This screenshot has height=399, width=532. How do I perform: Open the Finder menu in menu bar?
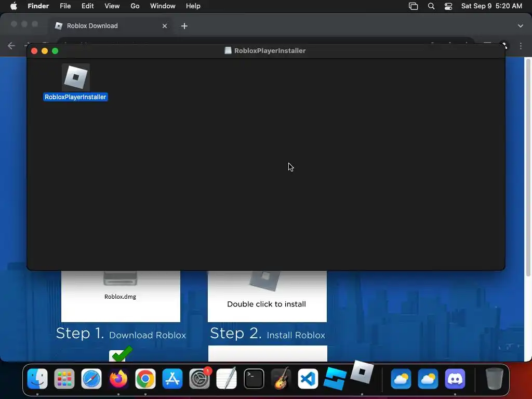click(38, 6)
